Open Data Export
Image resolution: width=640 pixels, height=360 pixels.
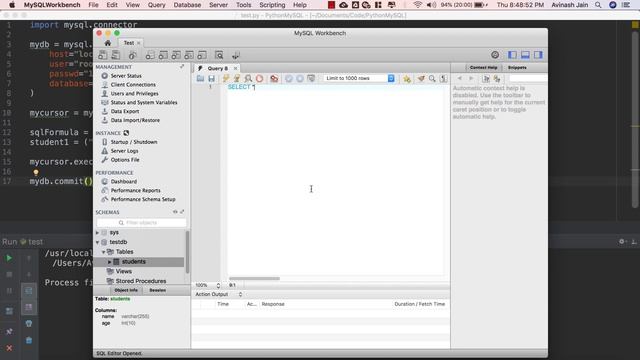(125, 111)
